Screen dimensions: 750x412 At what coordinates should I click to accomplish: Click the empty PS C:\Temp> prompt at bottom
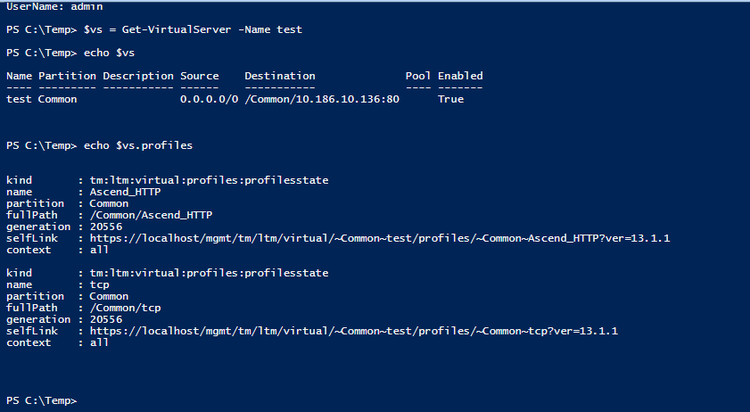click(40, 400)
